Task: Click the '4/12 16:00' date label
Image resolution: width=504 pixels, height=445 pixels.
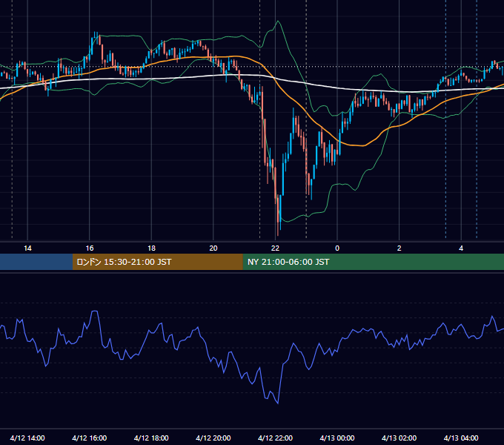Action: 90,438
